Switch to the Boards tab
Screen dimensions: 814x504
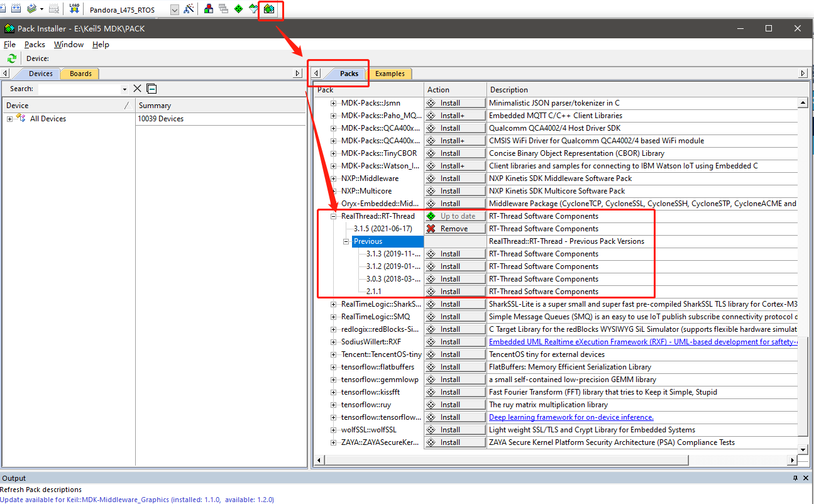[80, 74]
